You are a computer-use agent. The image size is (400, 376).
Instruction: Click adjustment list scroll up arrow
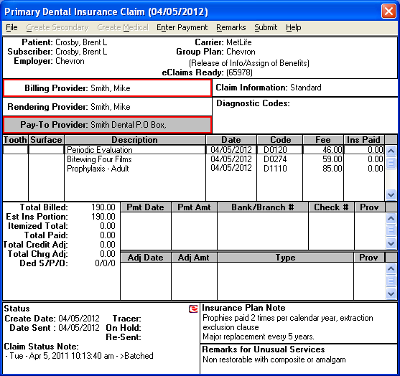391,268
